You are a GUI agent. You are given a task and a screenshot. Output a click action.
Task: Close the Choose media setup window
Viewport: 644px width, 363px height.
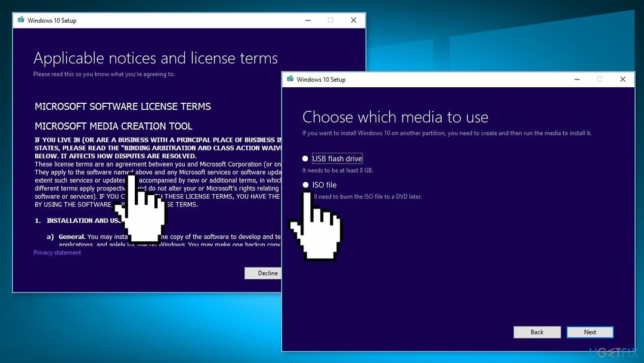pos(623,79)
